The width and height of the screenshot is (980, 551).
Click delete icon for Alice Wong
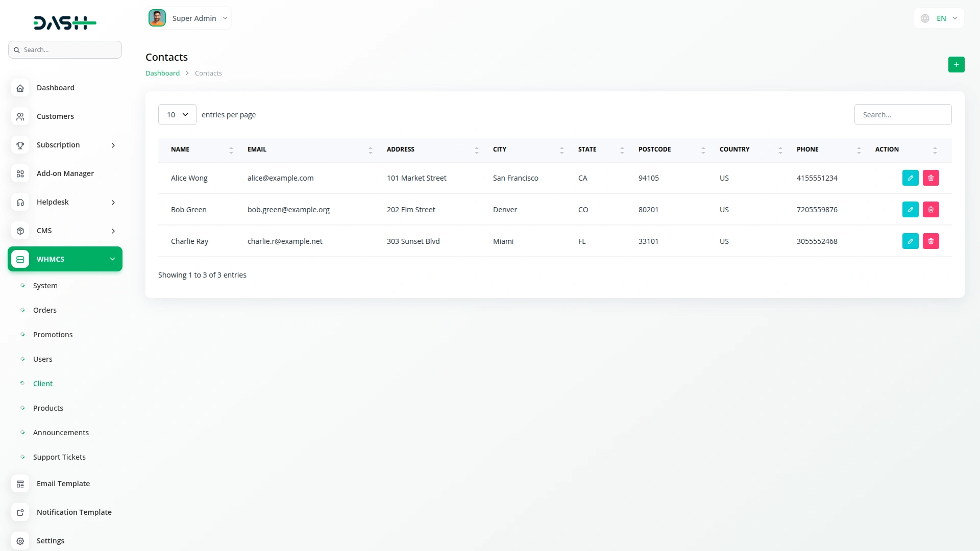(930, 178)
